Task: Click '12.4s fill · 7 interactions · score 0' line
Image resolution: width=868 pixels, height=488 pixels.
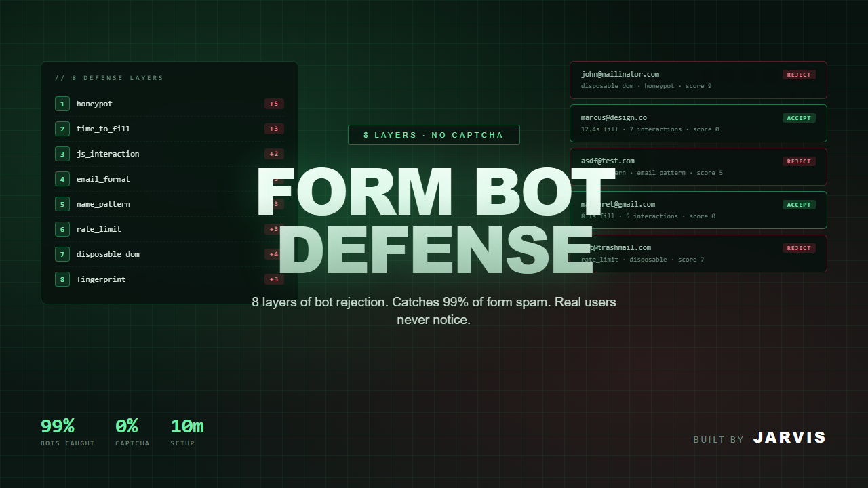Action: click(650, 129)
